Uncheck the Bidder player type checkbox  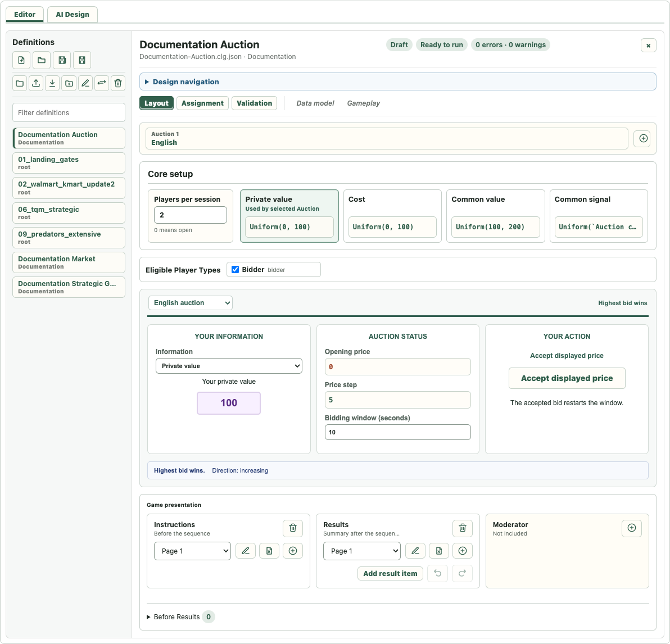[x=235, y=270]
